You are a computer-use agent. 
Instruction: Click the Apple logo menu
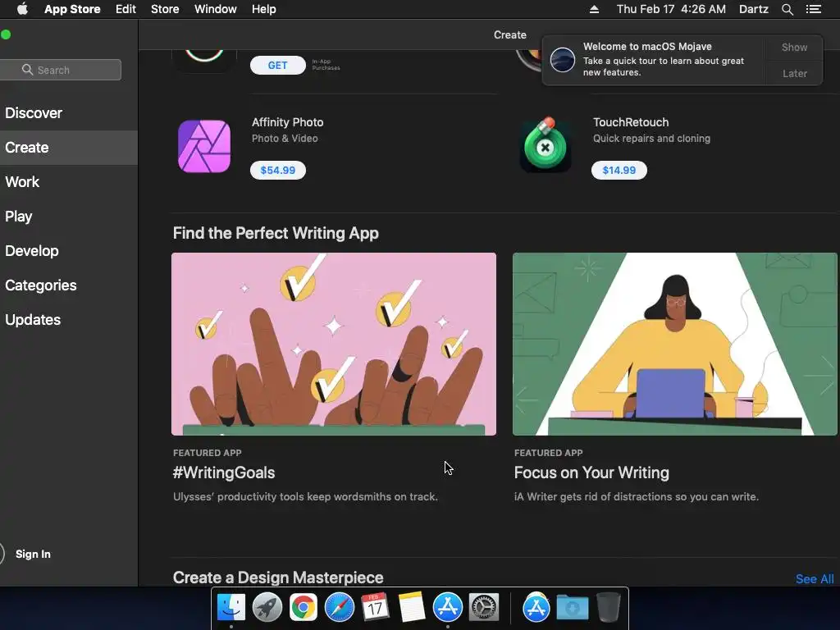pyautogui.click(x=22, y=9)
